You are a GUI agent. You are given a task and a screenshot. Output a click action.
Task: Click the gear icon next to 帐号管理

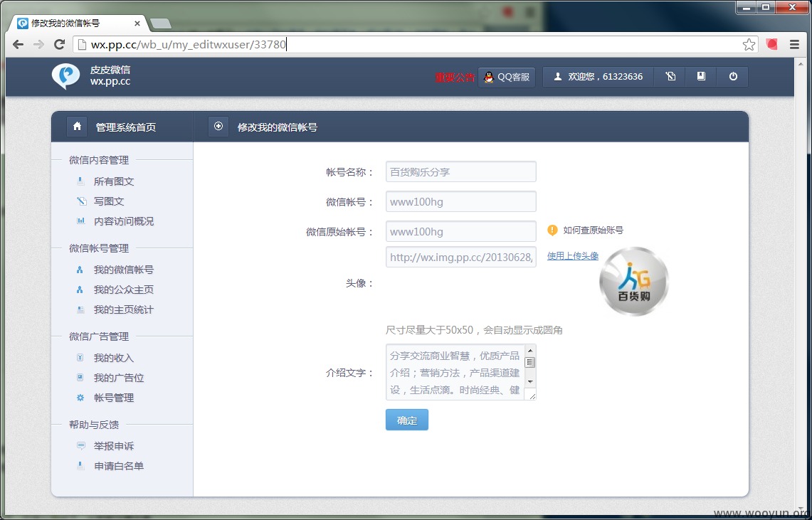[x=80, y=398]
